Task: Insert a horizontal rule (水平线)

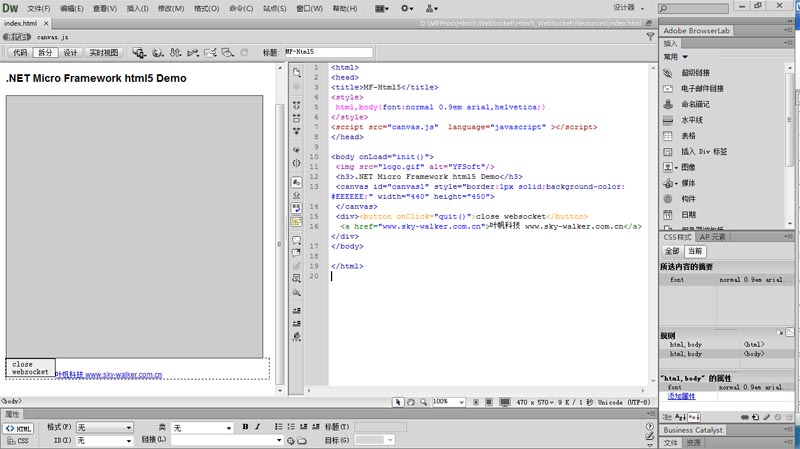Action: [669, 120]
